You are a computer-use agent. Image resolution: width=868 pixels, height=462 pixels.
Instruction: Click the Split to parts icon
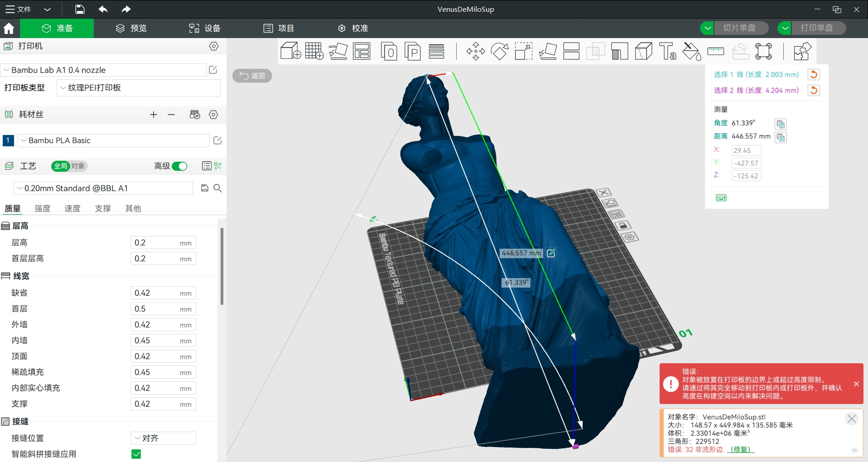pyautogui.click(x=413, y=51)
